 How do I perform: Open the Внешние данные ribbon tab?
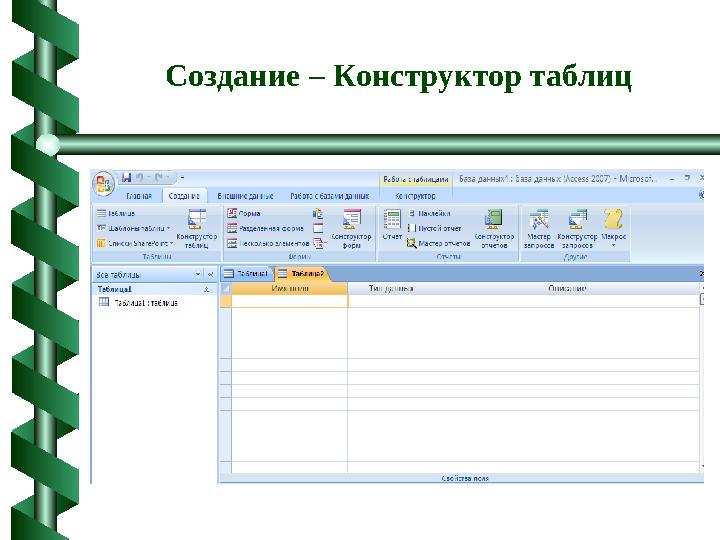tap(245, 196)
